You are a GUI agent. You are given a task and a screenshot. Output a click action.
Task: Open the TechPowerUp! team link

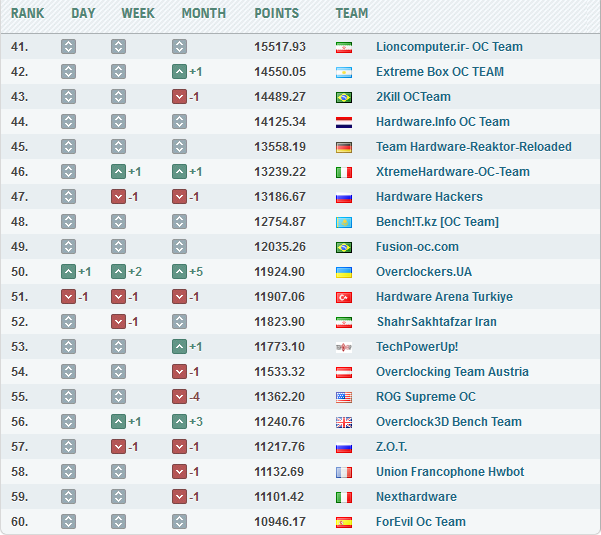(417, 346)
